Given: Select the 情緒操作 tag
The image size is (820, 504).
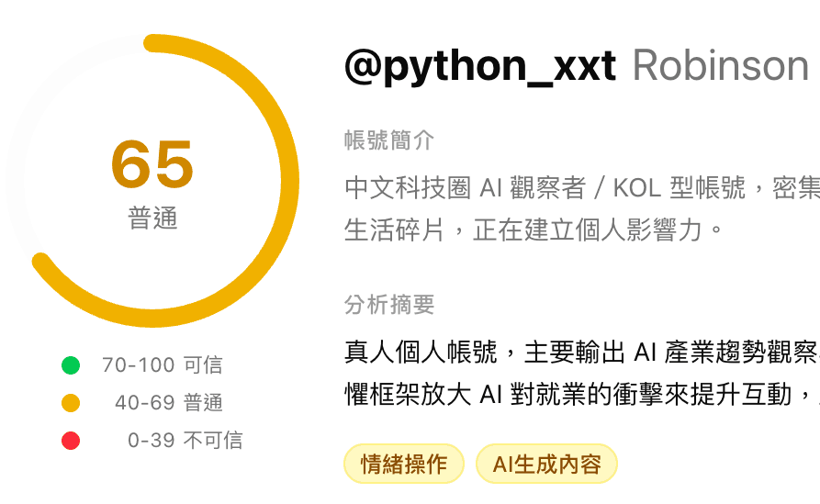Looking at the screenshot, I should pyautogui.click(x=404, y=465).
